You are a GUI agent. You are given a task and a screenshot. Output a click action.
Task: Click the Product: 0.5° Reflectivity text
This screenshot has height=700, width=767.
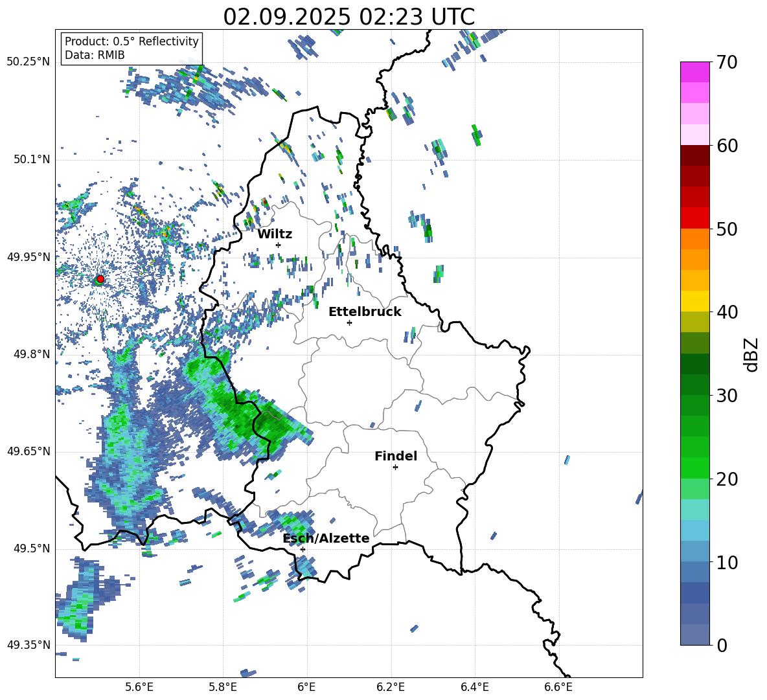[132, 41]
